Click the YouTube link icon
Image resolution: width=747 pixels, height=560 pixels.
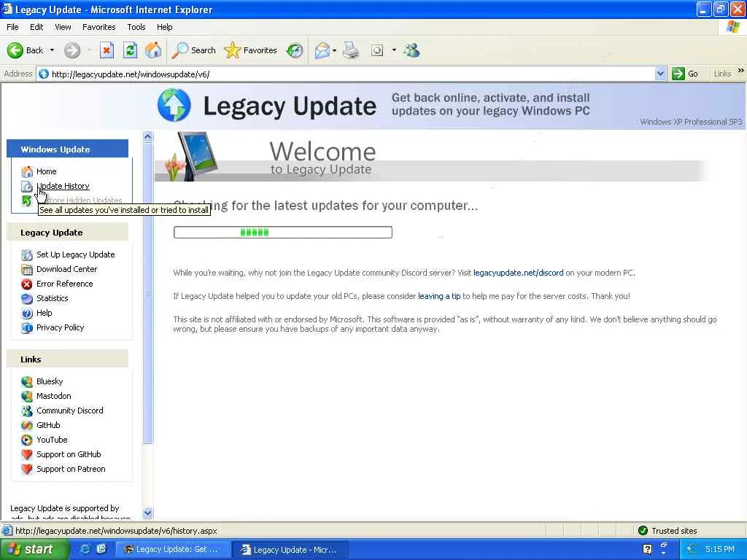click(x=27, y=440)
